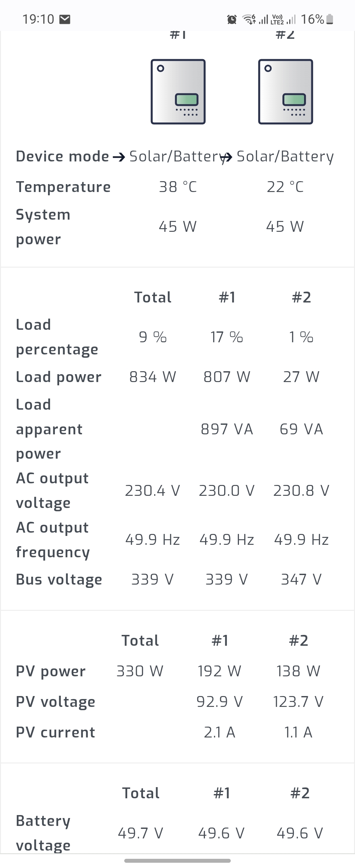Screen dimensions: 355x868
Task: Tap the Device mode row label
Action: pos(63,157)
